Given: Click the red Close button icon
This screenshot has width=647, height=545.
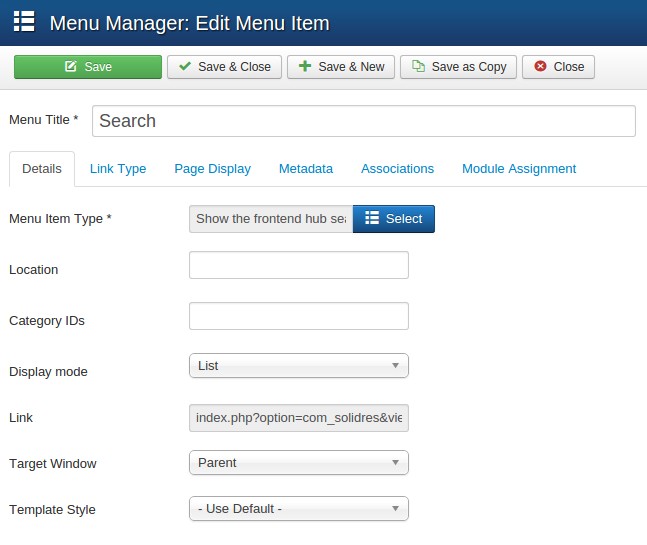Looking at the screenshot, I should (x=540, y=67).
